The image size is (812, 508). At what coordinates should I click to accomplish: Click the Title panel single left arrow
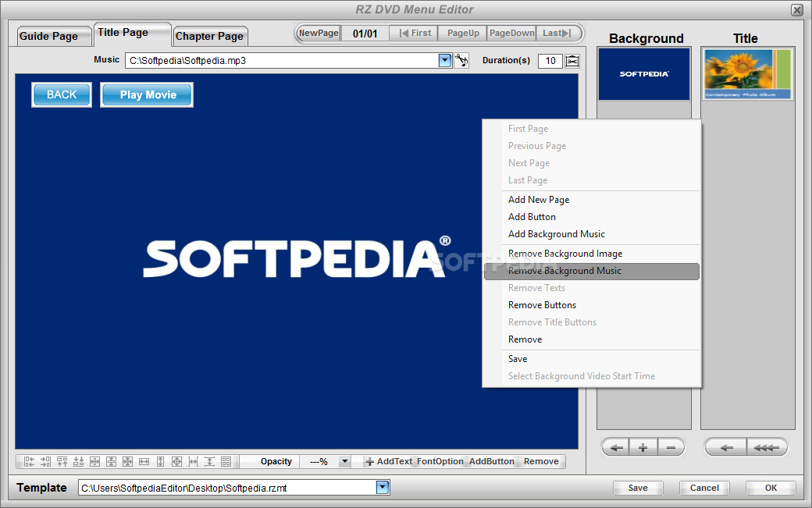[726, 447]
